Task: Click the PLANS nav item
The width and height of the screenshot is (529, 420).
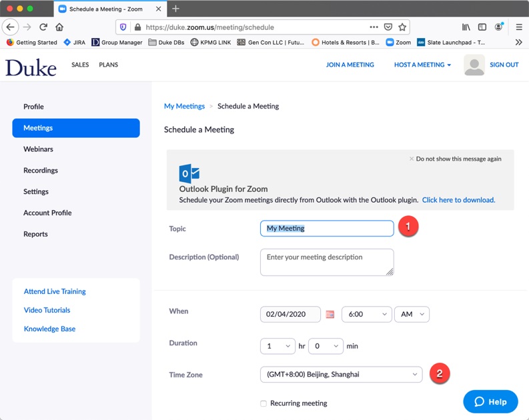Action: click(108, 65)
